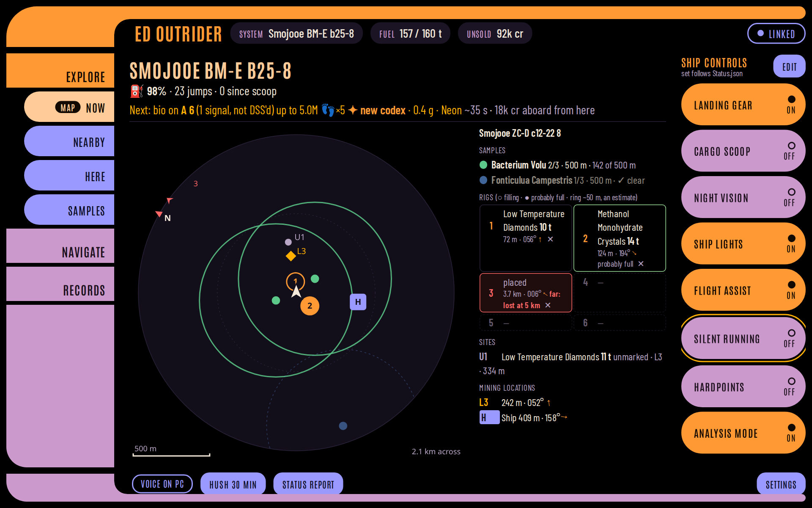Select the Map Now tab

[x=69, y=107]
